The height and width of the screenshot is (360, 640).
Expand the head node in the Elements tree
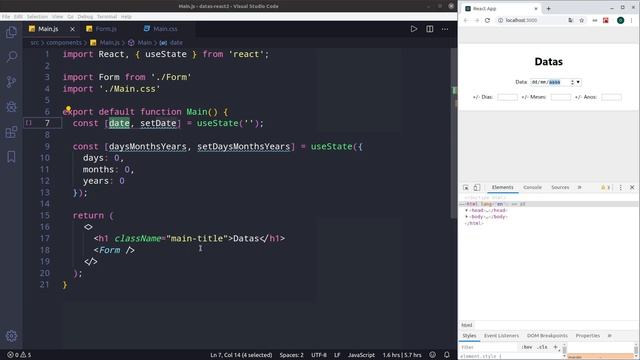pyautogui.click(x=467, y=210)
